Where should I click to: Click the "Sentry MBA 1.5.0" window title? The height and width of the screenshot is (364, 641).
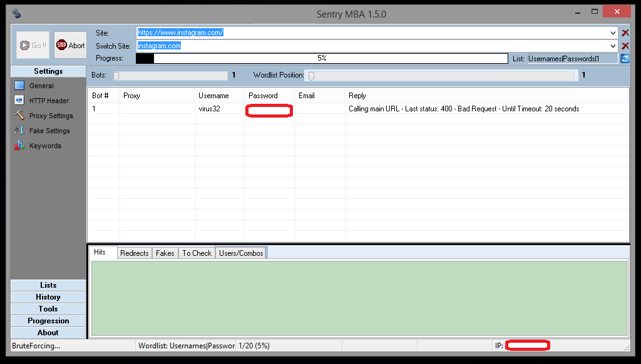point(352,14)
